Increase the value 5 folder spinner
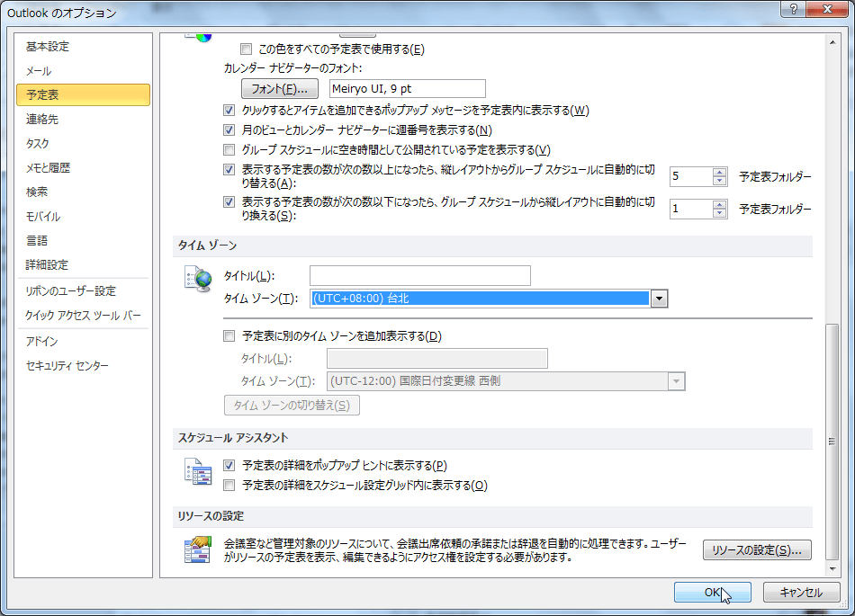This screenshot has width=855, height=616. coord(719,172)
